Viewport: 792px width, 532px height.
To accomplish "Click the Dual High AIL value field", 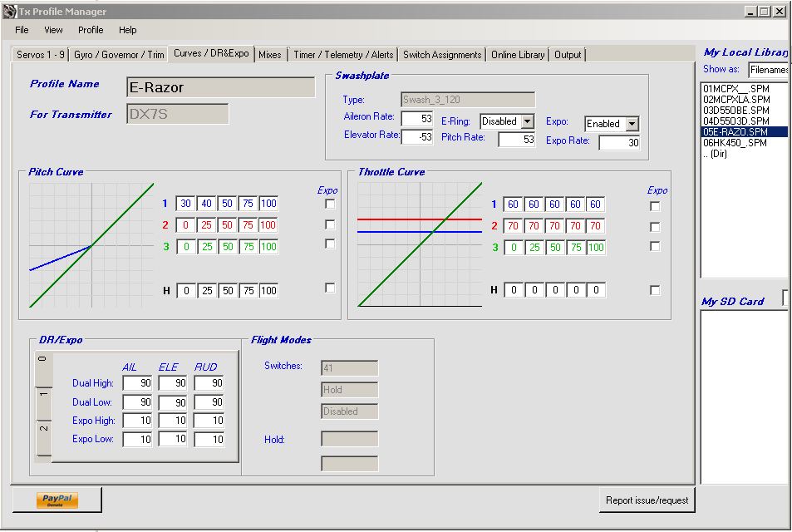I will 138,383.
